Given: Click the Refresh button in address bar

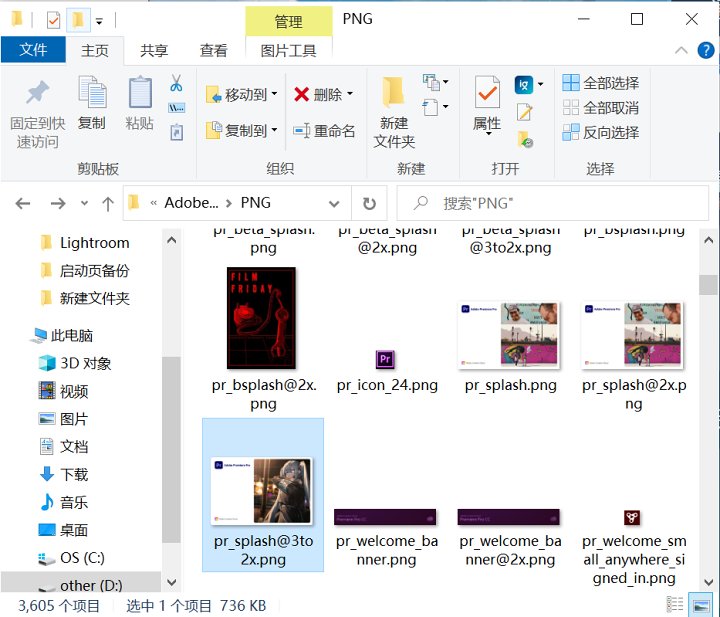Looking at the screenshot, I should pos(369,203).
